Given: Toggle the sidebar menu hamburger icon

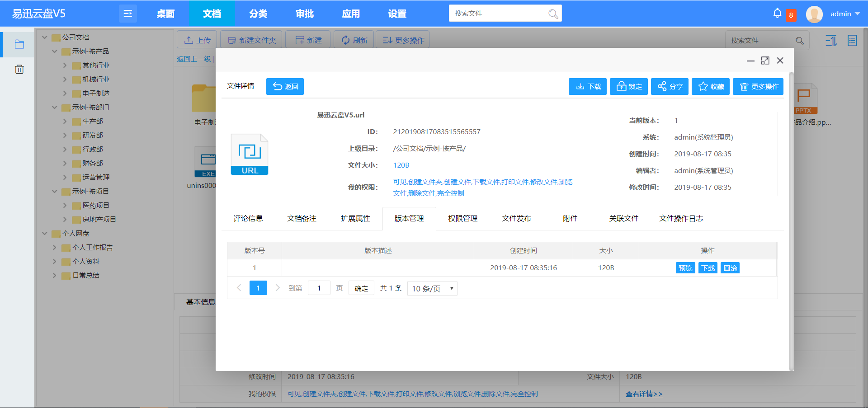Looking at the screenshot, I should (x=127, y=14).
